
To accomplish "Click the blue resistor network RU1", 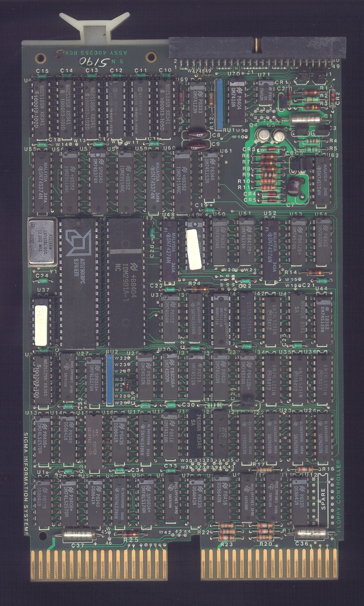I will [x=218, y=104].
